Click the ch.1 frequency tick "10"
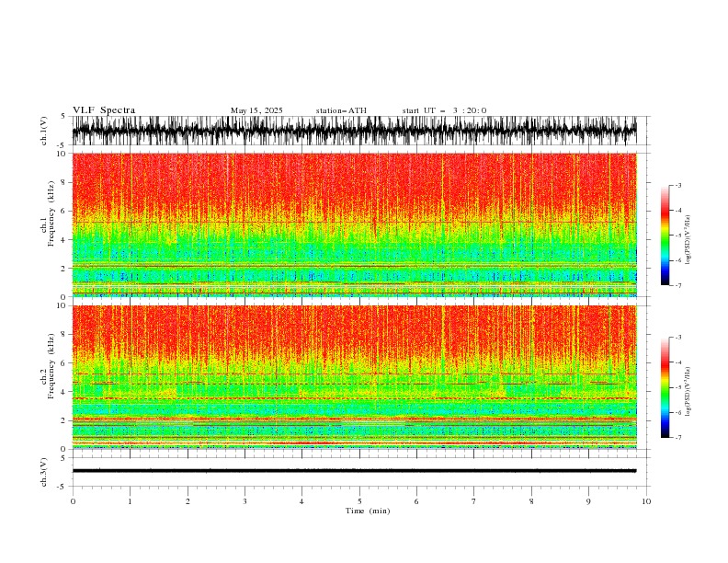This screenshot has height=563, width=728. click(x=62, y=154)
